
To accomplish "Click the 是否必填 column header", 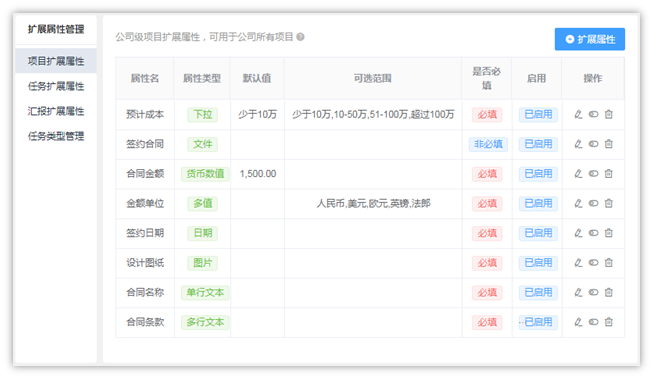I will pos(486,78).
